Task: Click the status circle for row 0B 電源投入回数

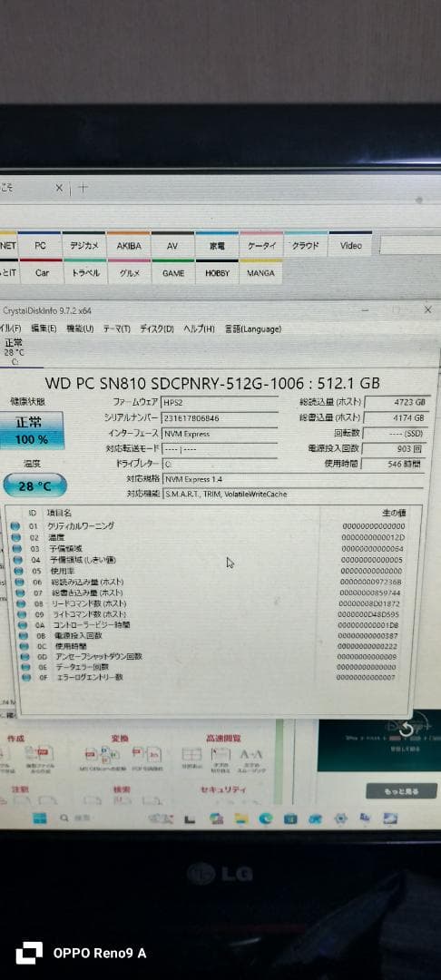Action: pyautogui.click(x=23, y=635)
